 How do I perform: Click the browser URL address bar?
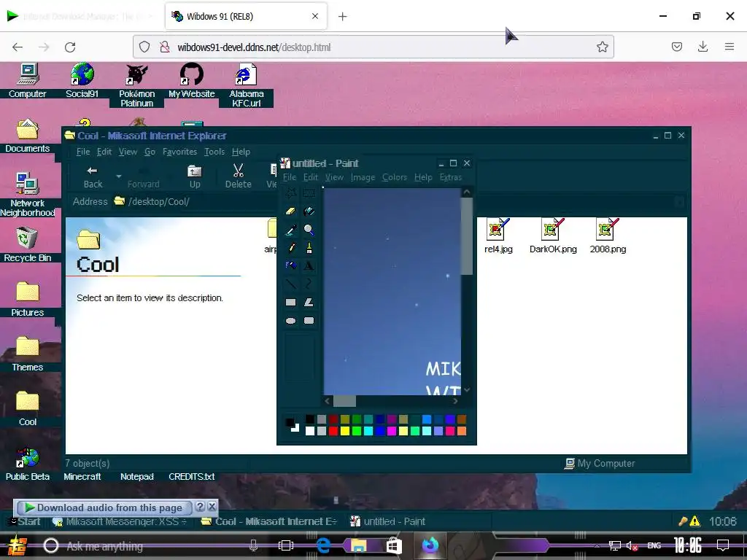[373, 47]
